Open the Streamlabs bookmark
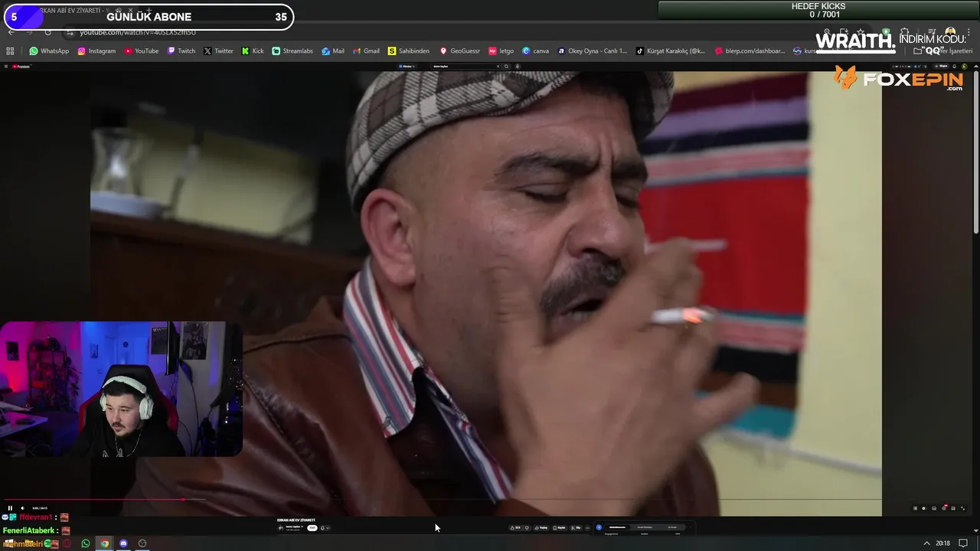Screen dimensions: 980x551 [292, 51]
